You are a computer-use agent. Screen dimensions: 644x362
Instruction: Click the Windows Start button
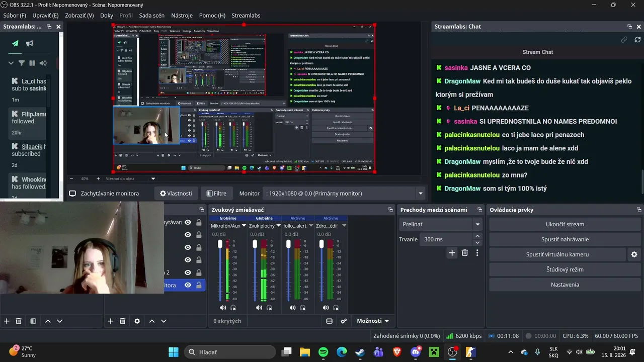coord(173,352)
